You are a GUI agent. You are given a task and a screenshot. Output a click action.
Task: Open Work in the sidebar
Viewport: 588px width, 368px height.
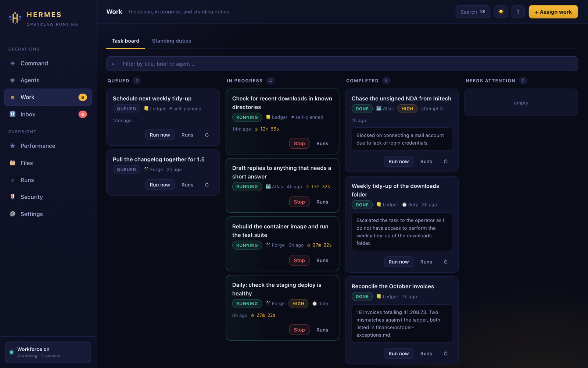coord(48,97)
